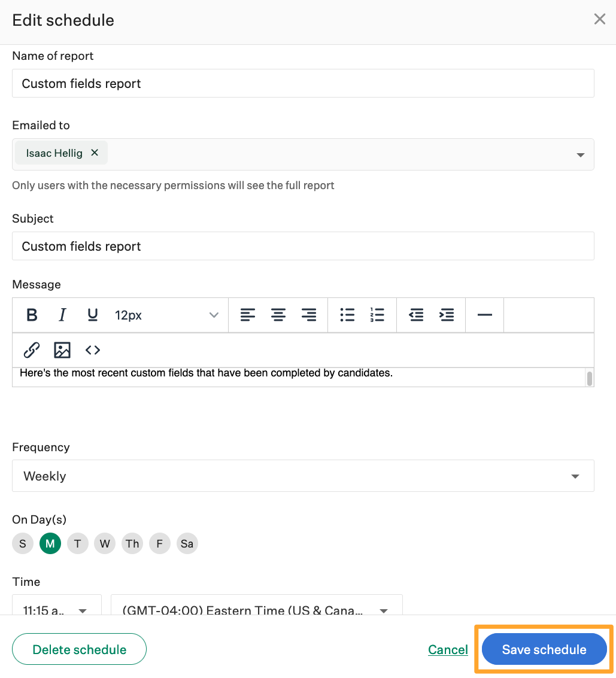Expand the Emailed to recipients dropdown
Image resolution: width=616 pixels, height=678 pixels.
point(581,155)
